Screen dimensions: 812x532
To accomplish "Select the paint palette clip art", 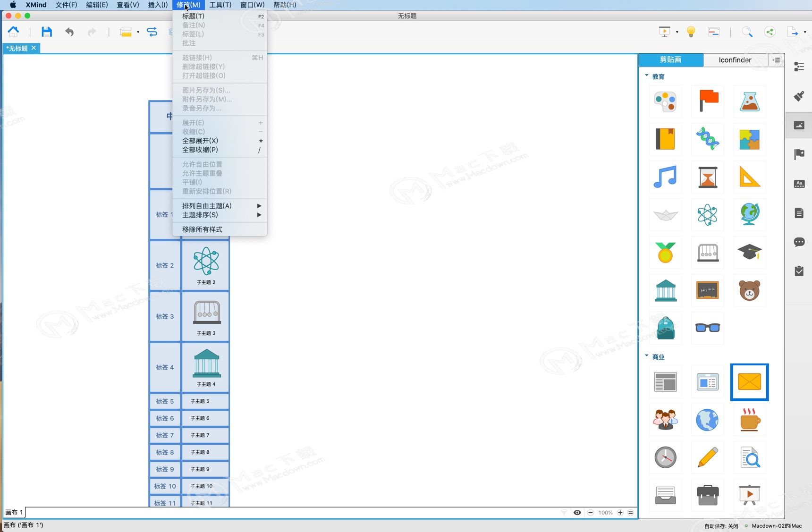I will [665, 101].
